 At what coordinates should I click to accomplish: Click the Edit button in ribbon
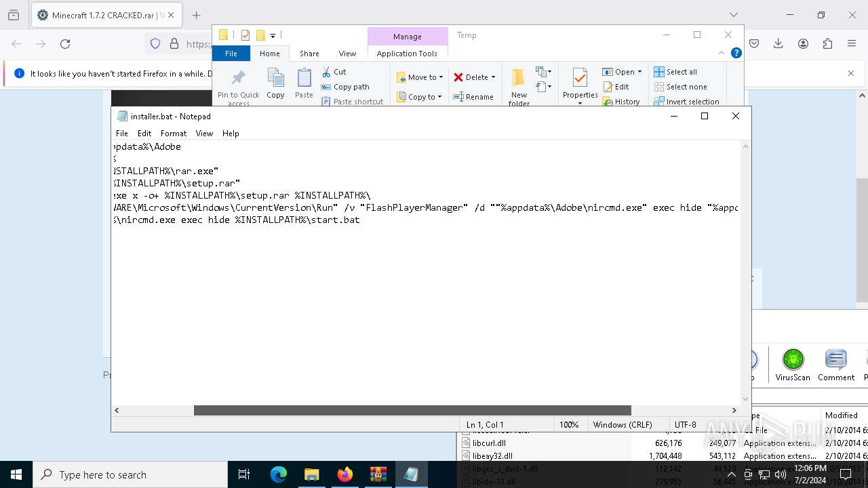(616, 87)
